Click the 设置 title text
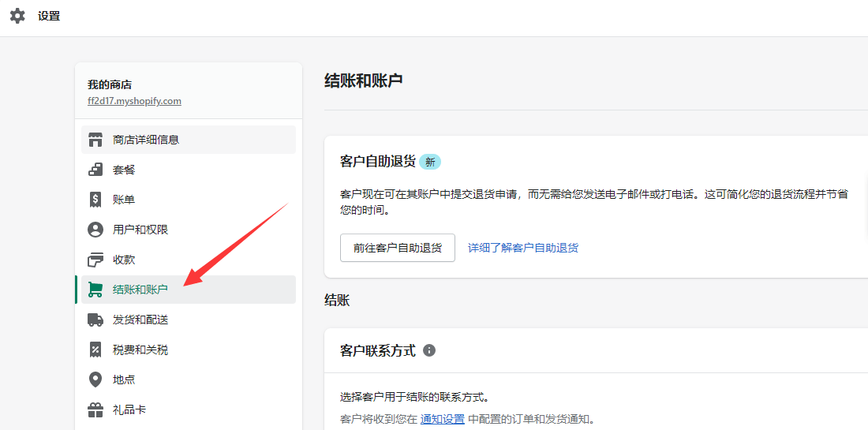The image size is (868, 430). [49, 16]
